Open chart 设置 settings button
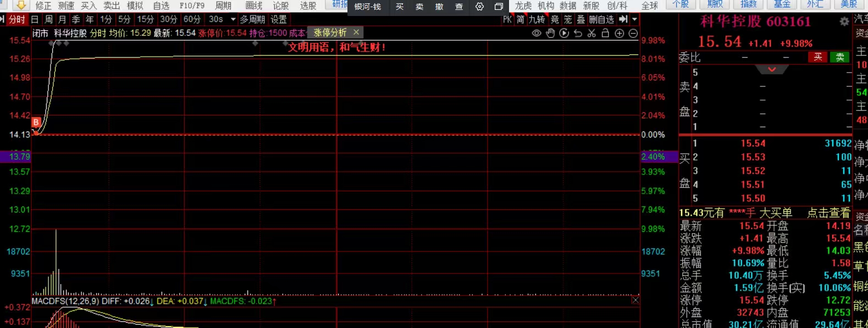The image size is (868, 328). click(x=279, y=19)
